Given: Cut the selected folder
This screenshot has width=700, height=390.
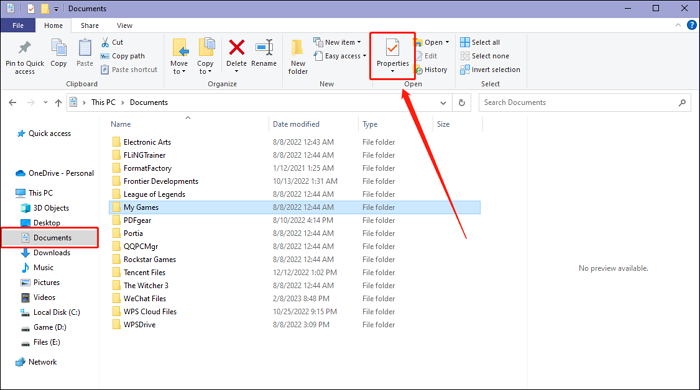Looking at the screenshot, I should click(112, 42).
